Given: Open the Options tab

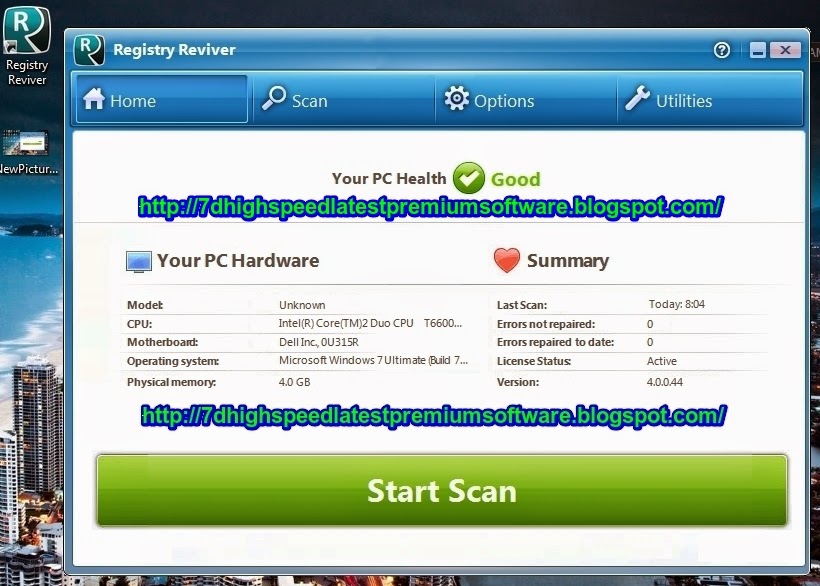Looking at the screenshot, I should tap(526, 99).
